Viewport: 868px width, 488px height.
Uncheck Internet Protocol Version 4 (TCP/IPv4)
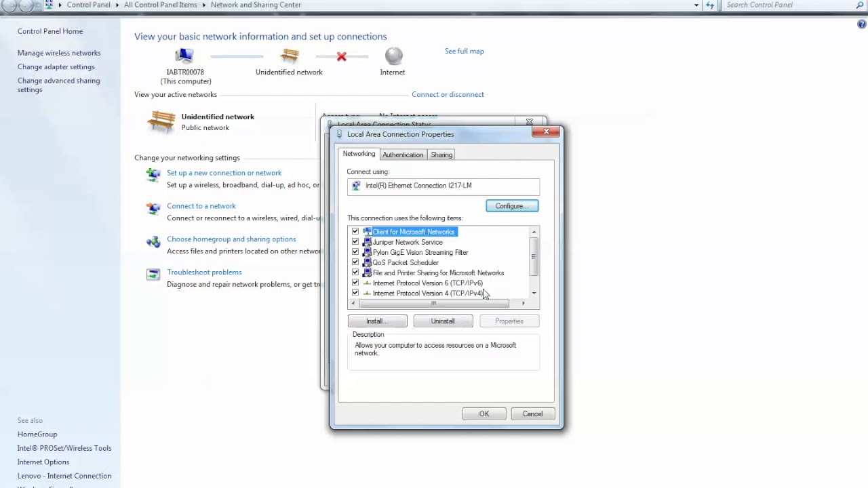tap(355, 293)
